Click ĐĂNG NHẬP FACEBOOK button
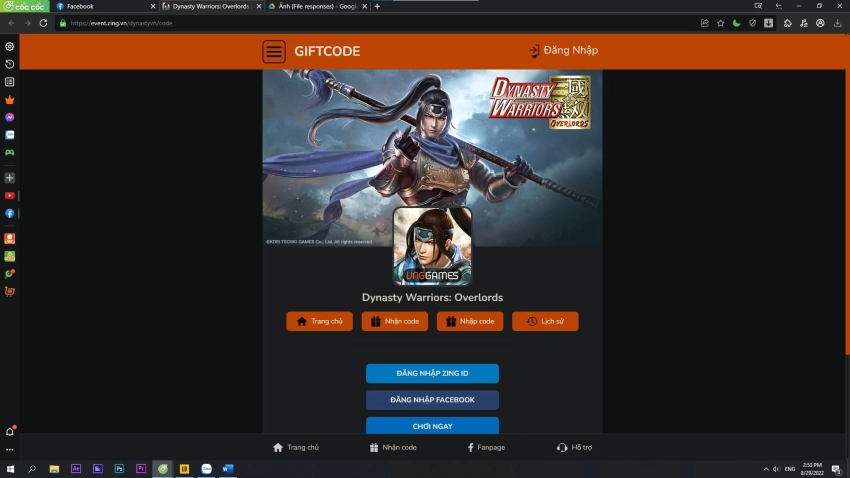 tap(432, 400)
